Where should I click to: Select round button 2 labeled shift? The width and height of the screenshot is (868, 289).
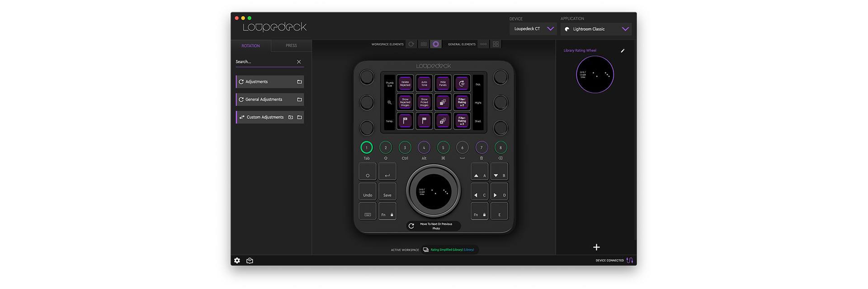[386, 148]
